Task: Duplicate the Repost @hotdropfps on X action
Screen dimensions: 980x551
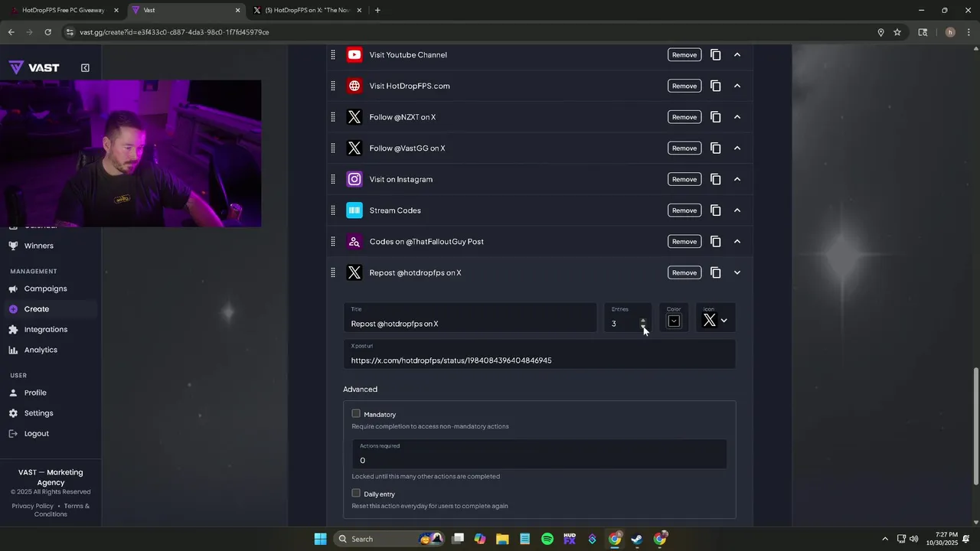Action: 715,272
